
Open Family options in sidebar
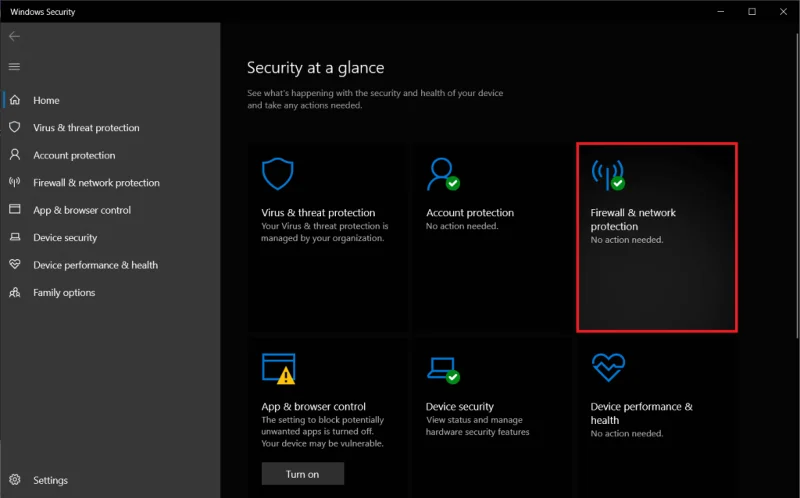[x=64, y=292]
